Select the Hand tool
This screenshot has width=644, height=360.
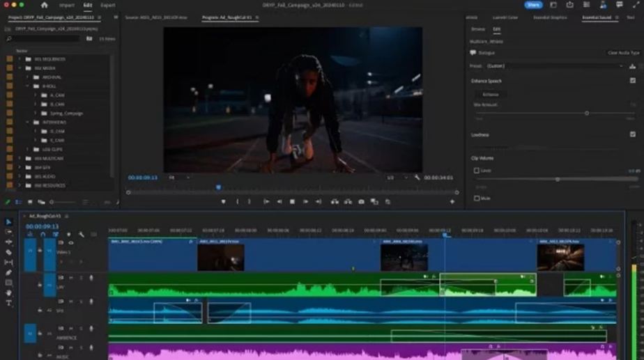[x=8, y=292]
